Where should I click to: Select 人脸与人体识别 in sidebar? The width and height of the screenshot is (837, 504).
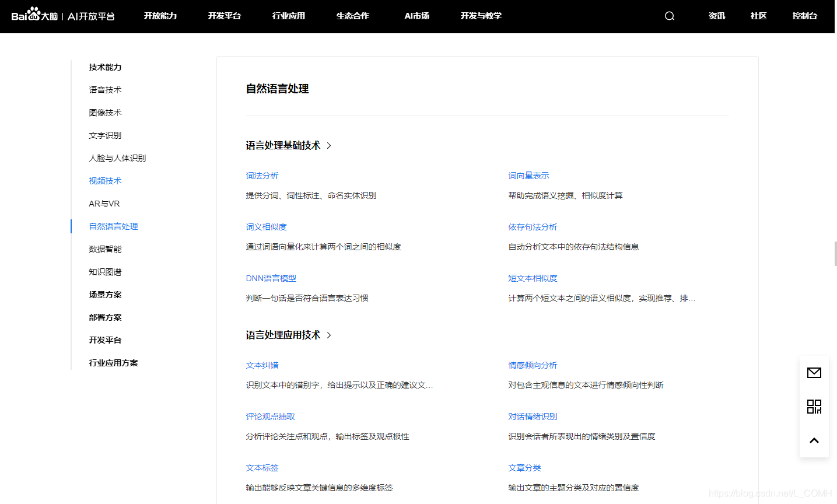pyautogui.click(x=118, y=158)
